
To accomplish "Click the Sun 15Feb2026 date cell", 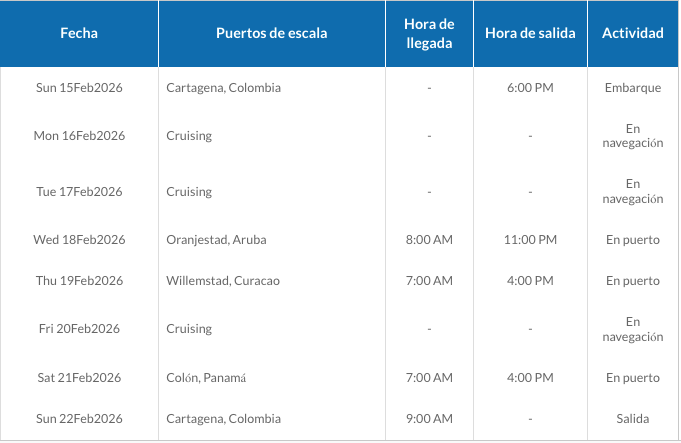I will [79, 88].
